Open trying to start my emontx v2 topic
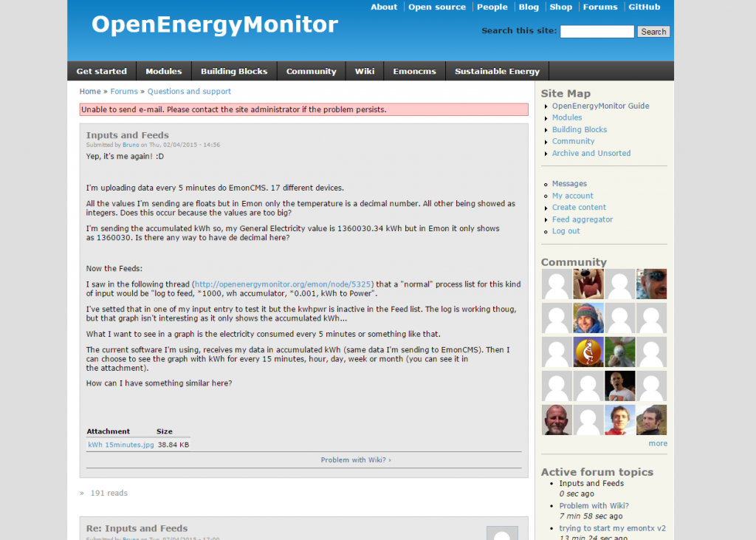The height and width of the screenshot is (540, 756). point(612,528)
